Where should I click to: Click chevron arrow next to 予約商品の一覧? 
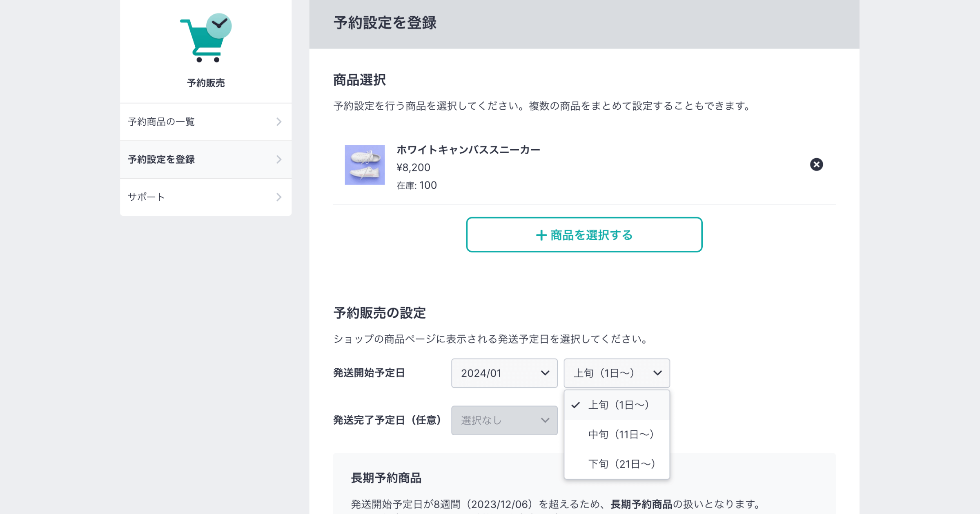(x=279, y=122)
